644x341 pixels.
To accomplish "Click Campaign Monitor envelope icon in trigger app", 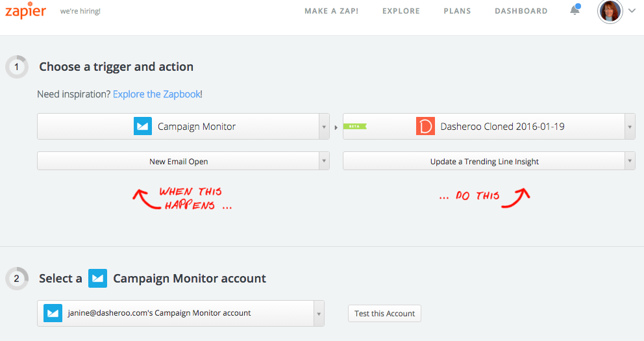I will 143,126.
